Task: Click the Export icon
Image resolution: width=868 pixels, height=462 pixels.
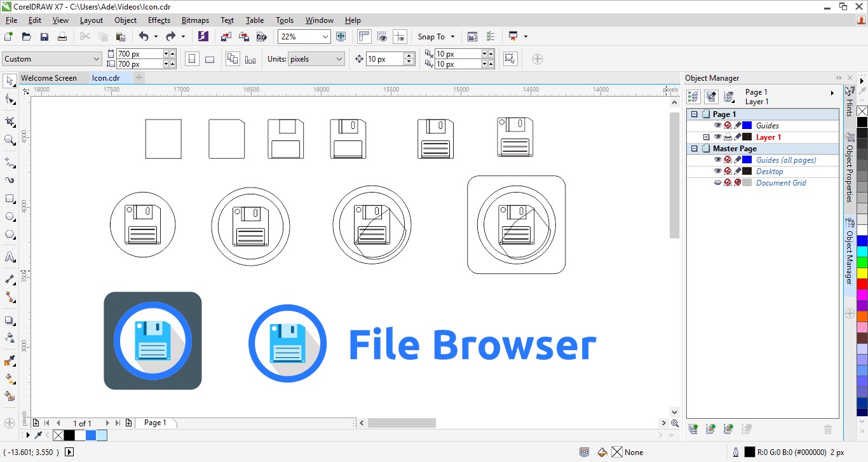Action: (x=243, y=37)
